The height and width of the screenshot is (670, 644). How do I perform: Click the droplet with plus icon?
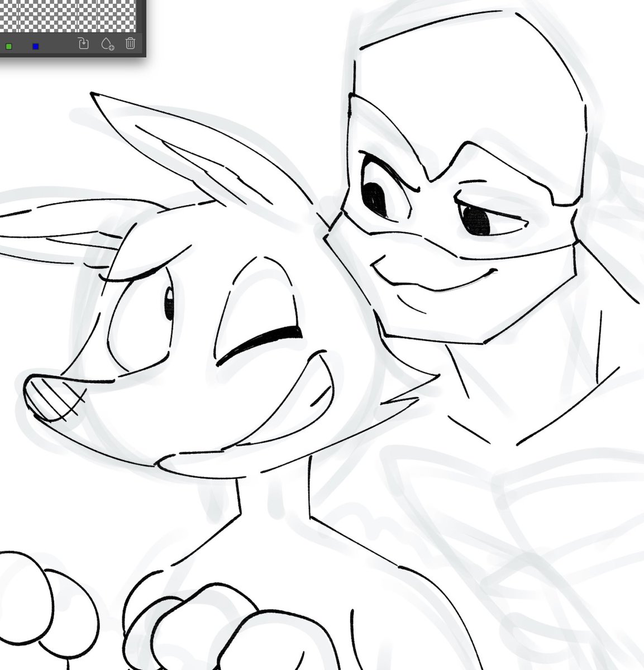107,44
